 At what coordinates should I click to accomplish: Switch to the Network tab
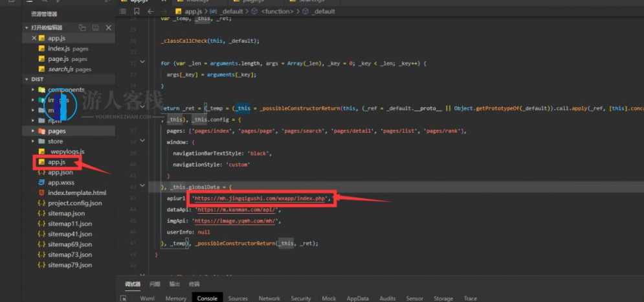[x=269, y=298]
